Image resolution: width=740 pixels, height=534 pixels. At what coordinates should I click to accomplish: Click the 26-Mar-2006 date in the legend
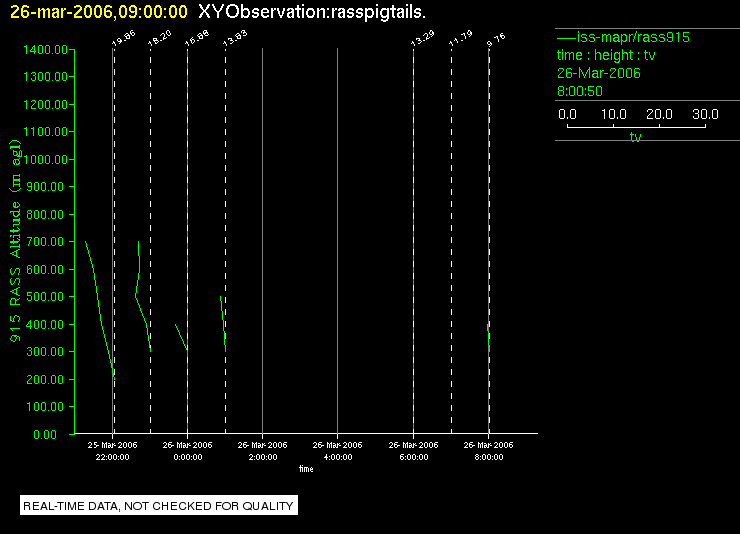coord(599,73)
